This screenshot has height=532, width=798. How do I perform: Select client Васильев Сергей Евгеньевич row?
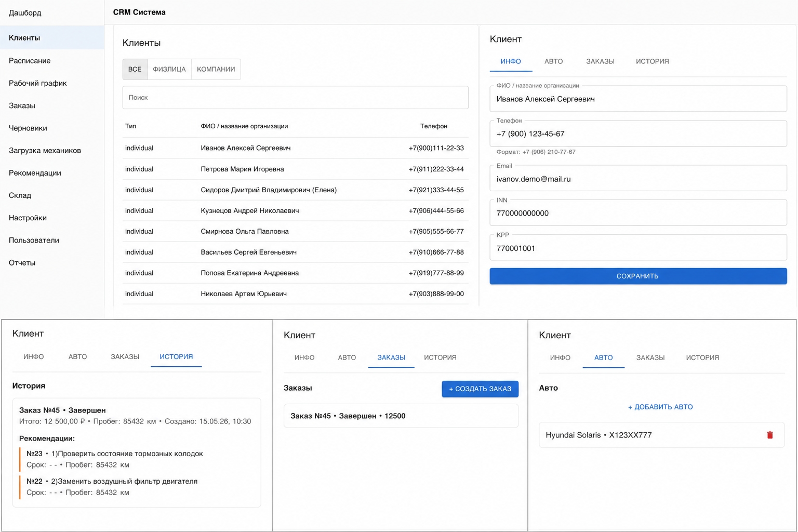tap(295, 252)
